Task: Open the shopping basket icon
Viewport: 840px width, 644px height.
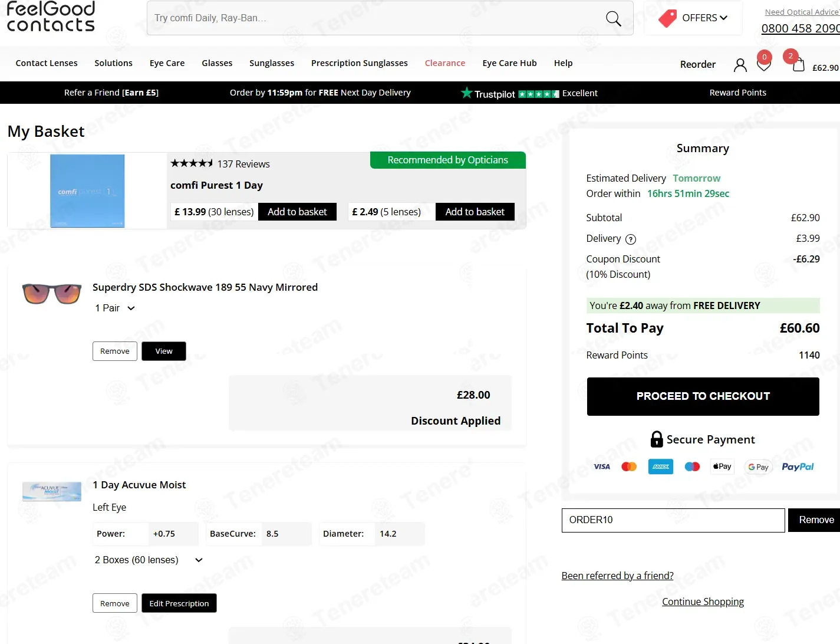Action: [x=798, y=64]
